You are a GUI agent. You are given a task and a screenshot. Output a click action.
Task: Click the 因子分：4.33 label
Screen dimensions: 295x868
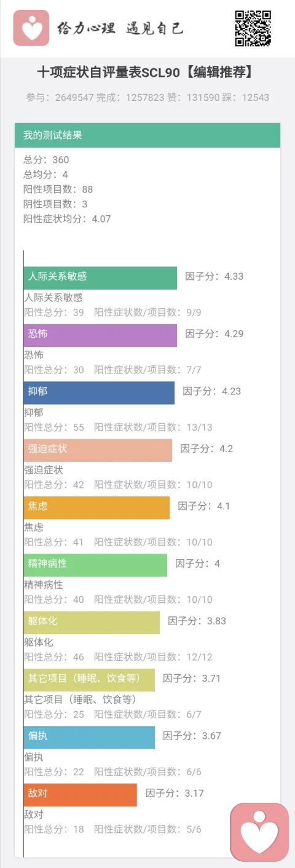(x=214, y=276)
